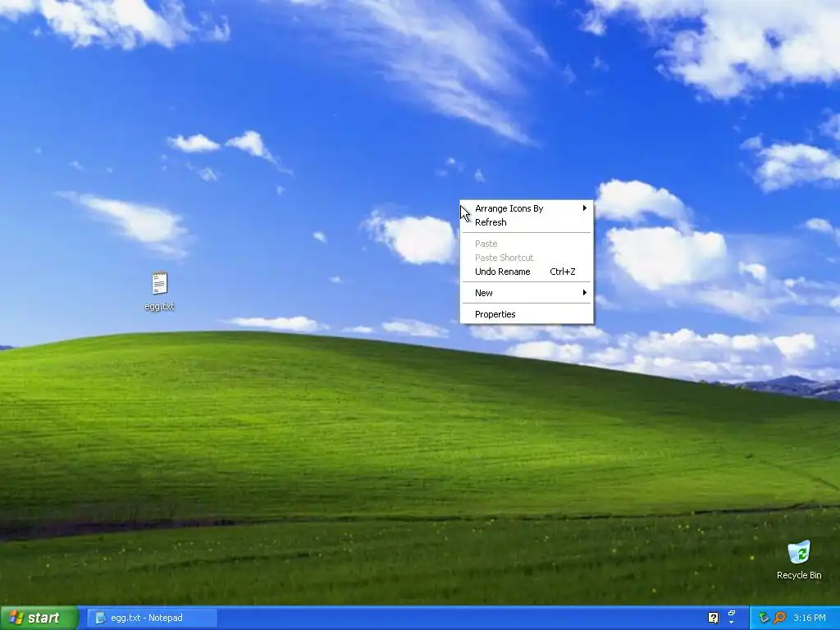The height and width of the screenshot is (630, 840).
Task: Select Refresh from the context menu
Action: 527,222
